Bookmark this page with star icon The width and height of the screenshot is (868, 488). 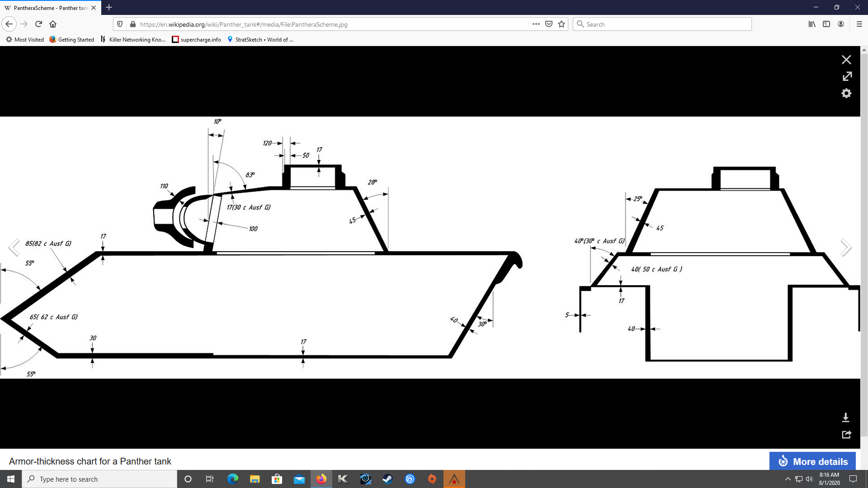561,24
